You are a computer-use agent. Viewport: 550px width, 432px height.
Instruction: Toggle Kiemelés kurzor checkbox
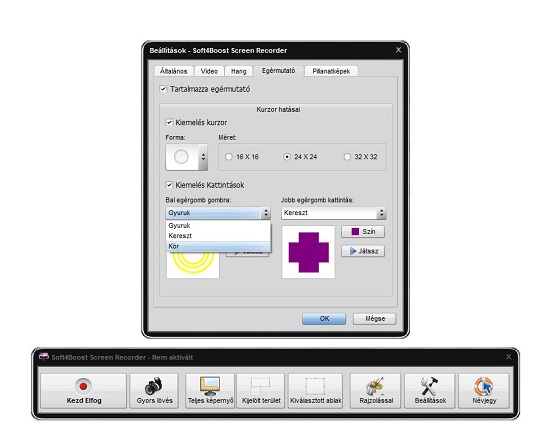click(169, 122)
